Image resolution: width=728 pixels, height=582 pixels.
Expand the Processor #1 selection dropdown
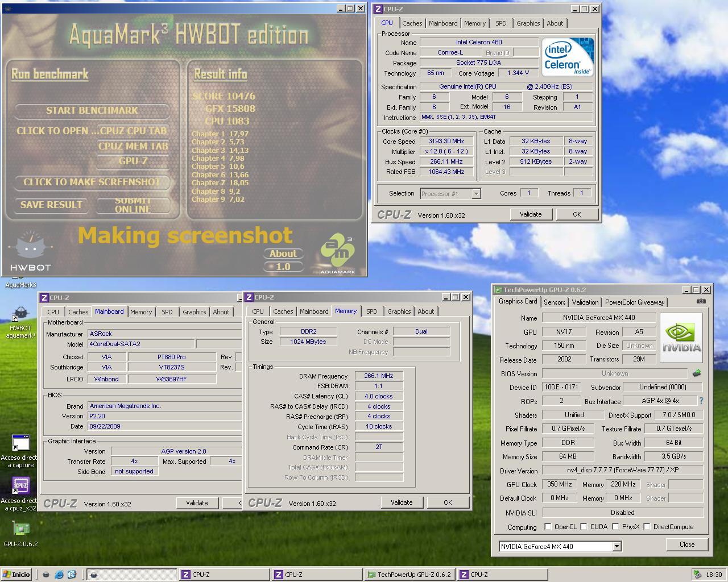pos(476,194)
